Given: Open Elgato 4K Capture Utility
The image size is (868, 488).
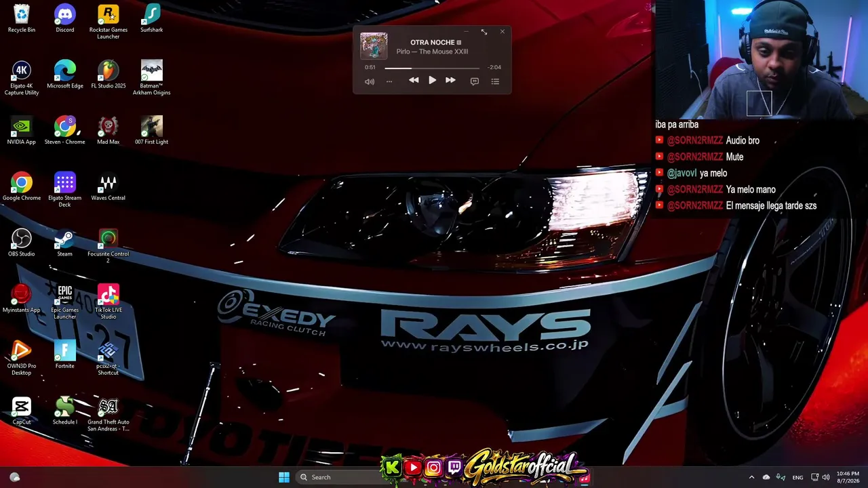Looking at the screenshot, I should click(x=22, y=78).
